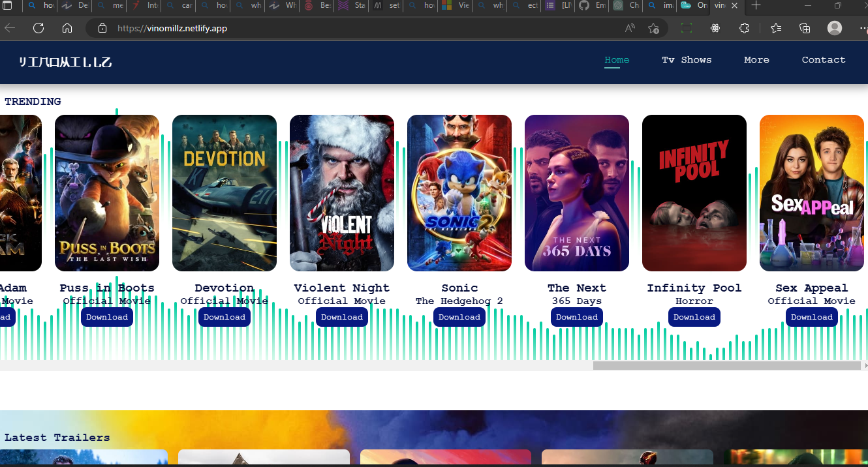Open a new tab with the plus button
The height and width of the screenshot is (467, 868).
756,5
